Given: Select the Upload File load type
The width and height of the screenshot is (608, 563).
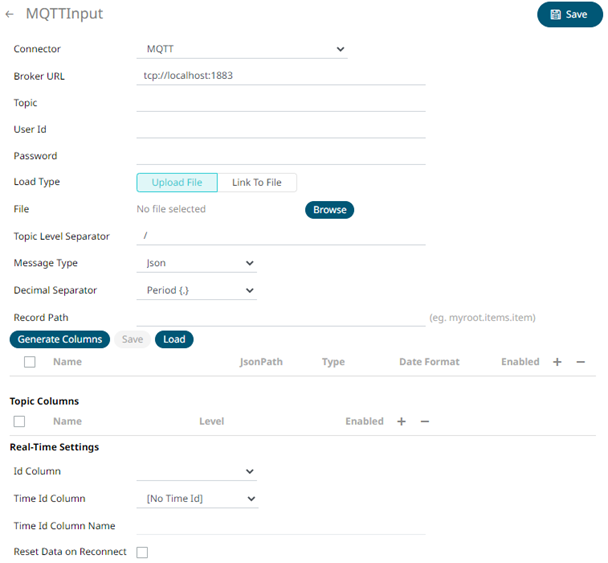Looking at the screenshot, I should click(x=177, y=183).
